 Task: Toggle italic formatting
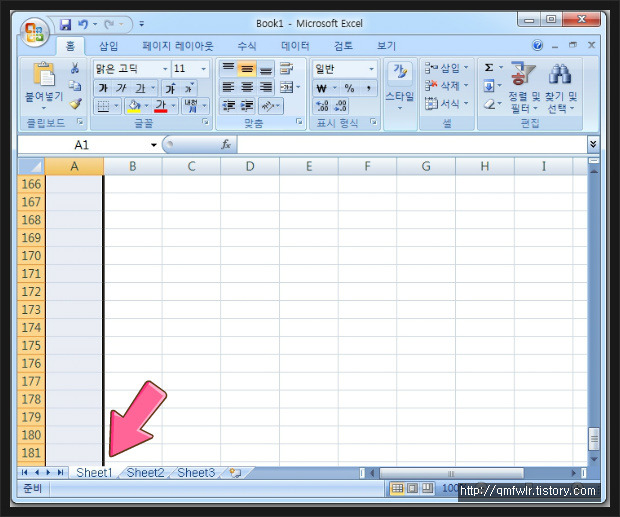tap(121, 88)
